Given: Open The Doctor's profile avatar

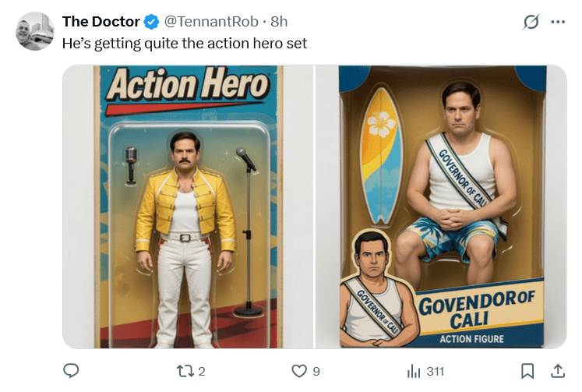Looking at the screenshot, I should (x=35, y=32).
